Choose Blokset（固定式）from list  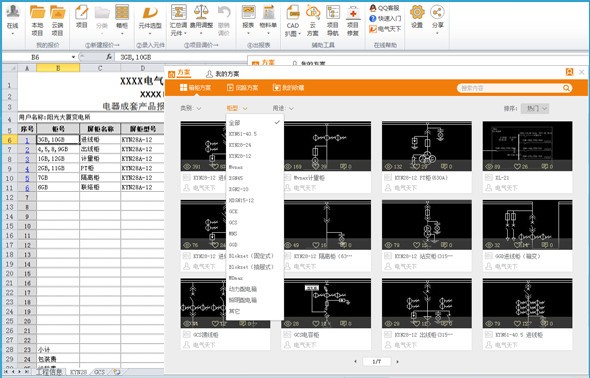[x=254, y=256]
